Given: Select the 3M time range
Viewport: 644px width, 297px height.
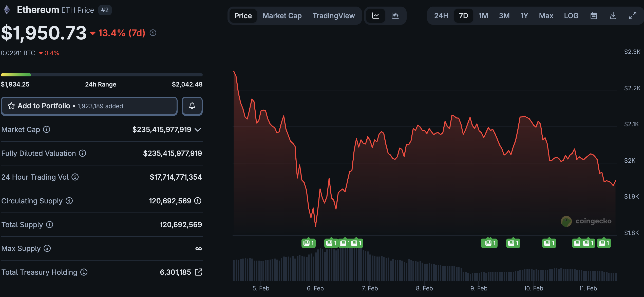Looking at the screenshot, I should 504,16.
